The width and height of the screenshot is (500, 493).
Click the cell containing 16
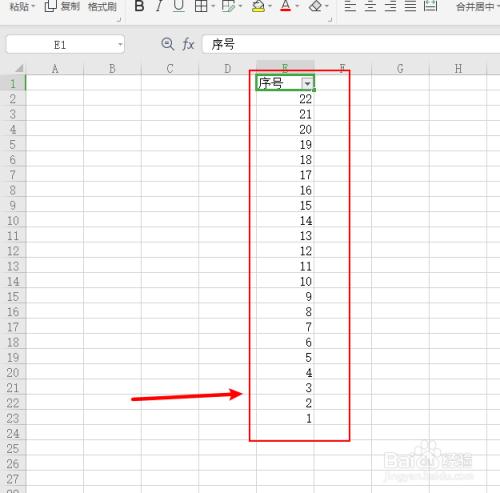(x=285, y=190)
